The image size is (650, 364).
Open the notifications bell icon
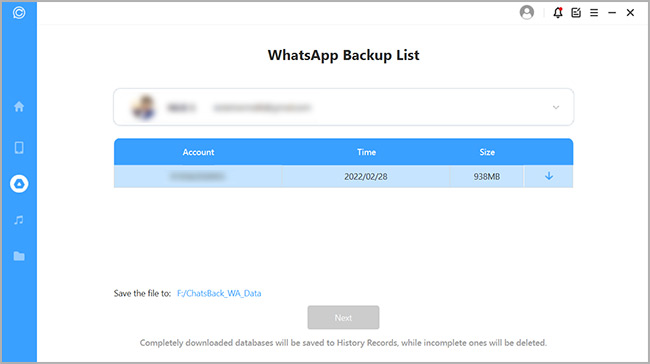558,13
